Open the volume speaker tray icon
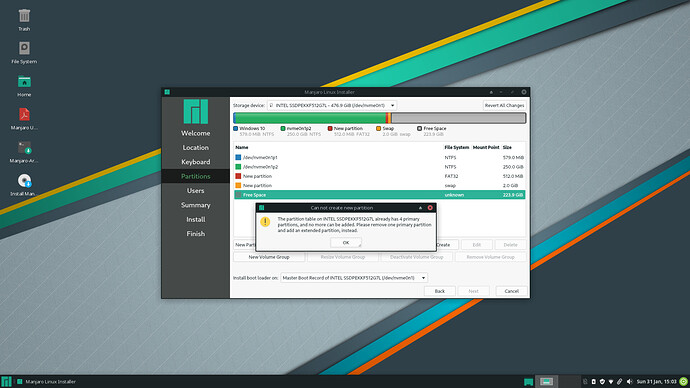690x388 pixels. 629,381
